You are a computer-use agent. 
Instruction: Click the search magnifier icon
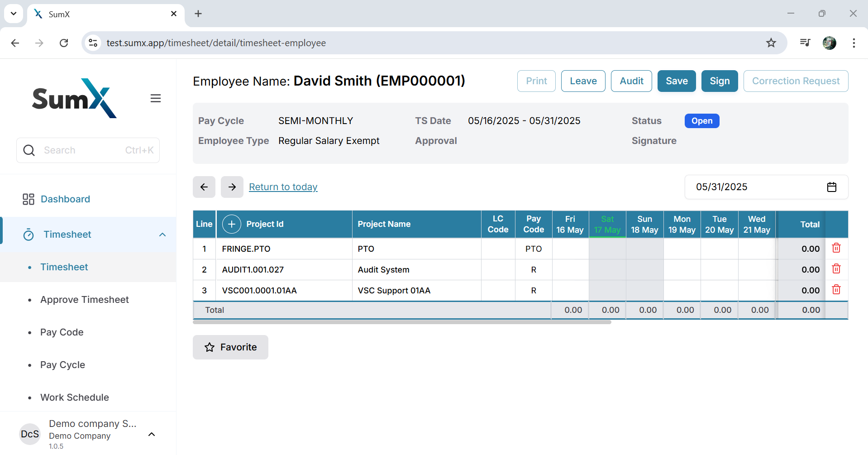click(29, 150)
